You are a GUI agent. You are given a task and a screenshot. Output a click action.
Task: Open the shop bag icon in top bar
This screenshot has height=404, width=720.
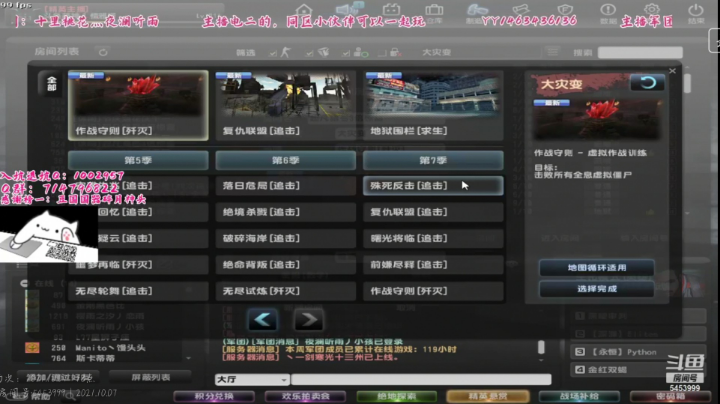pyautogui.click(x=391, y=10)
